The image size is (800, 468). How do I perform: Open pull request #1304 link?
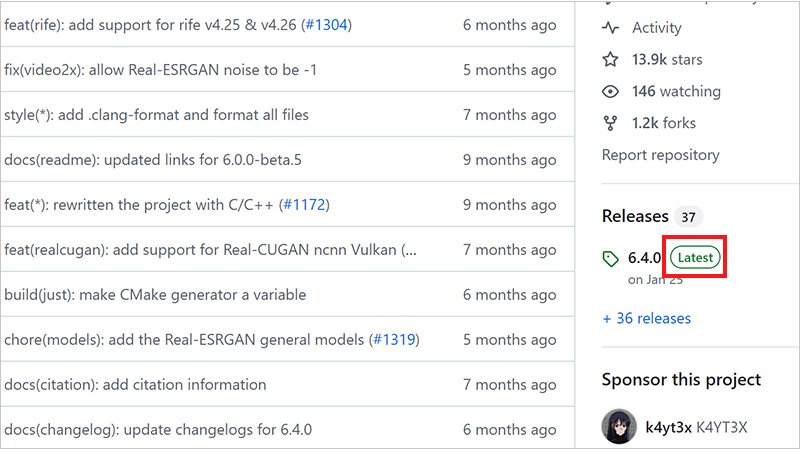tap(327, 25)
